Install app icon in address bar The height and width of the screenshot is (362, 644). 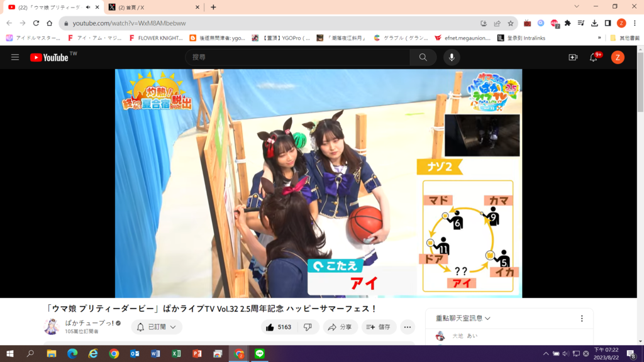[484, 23]
